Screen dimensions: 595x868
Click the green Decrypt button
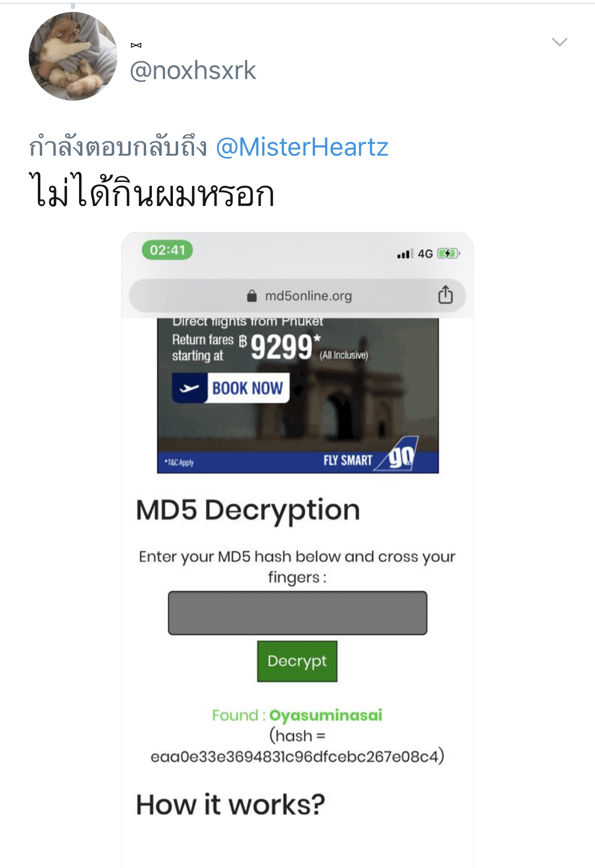pyautogui.click(x=297, y=661)
